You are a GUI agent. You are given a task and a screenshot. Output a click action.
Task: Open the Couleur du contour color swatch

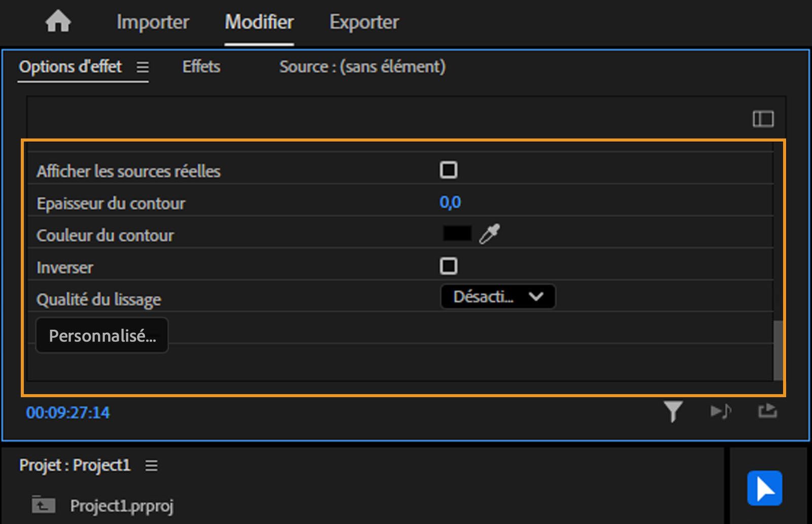[x=456, y=232]
